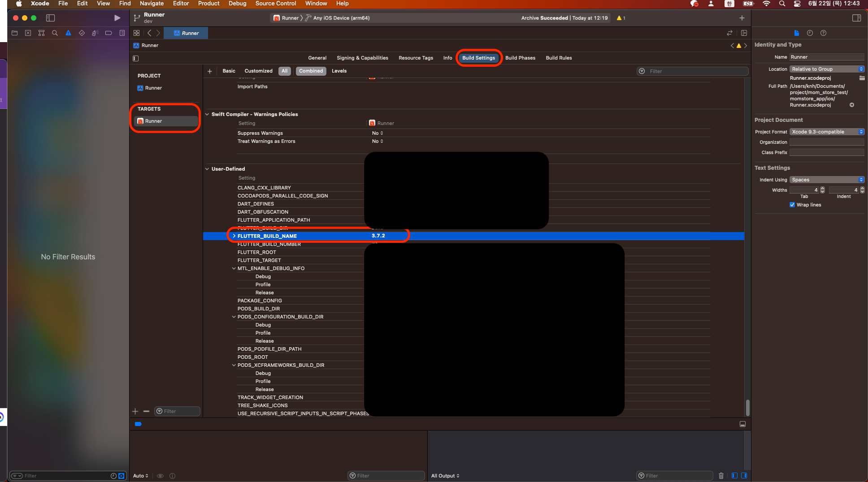
Task: Open the Build Phases tab
Action: pos(520,58)
